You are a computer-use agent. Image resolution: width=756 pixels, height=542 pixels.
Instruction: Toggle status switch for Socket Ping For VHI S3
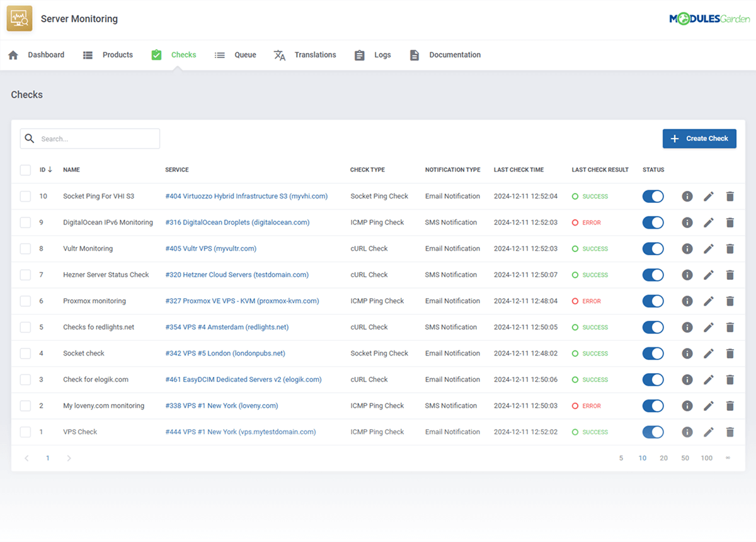pos(653,197)
